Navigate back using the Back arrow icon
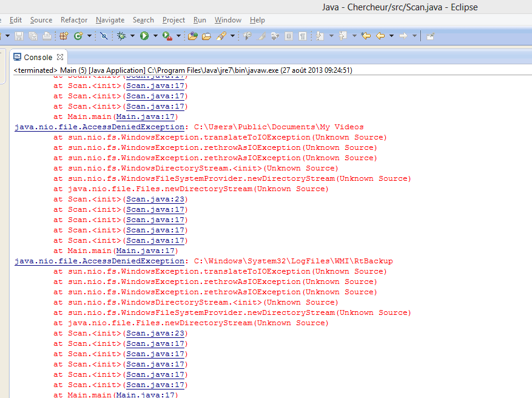 (382, 36)
